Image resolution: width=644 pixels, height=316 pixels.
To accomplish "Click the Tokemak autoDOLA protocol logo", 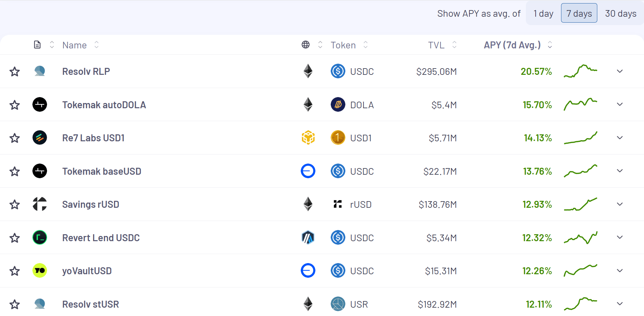I will pos(40,104).
